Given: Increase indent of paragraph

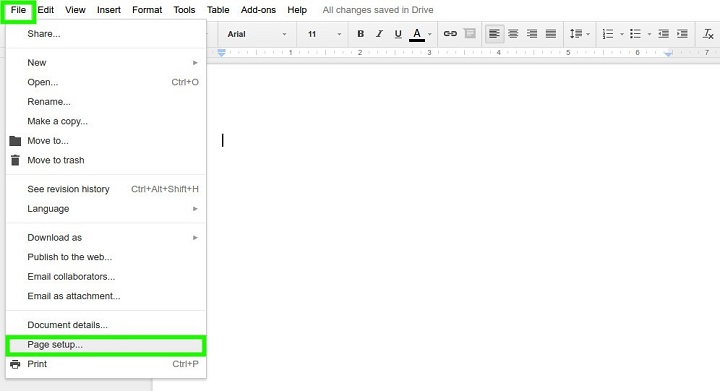Looking at the screenshot, I should pyautogui.click(x=682, y=34).
